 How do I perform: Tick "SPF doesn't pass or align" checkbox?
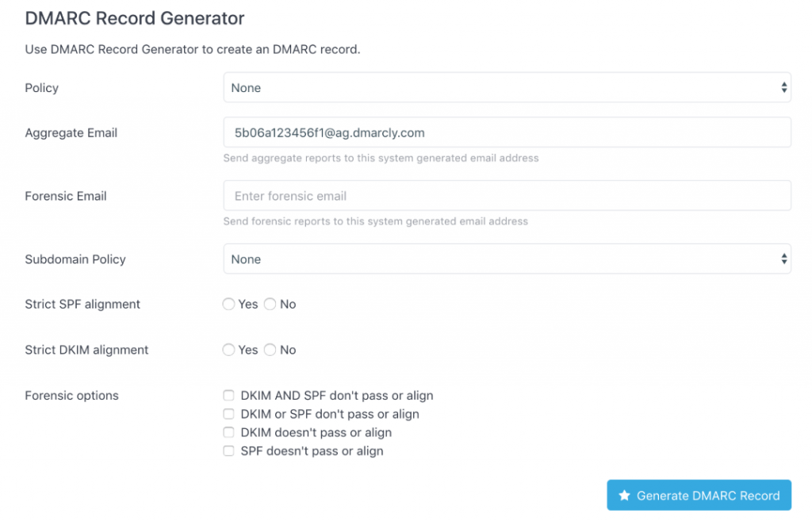(228, 451)
